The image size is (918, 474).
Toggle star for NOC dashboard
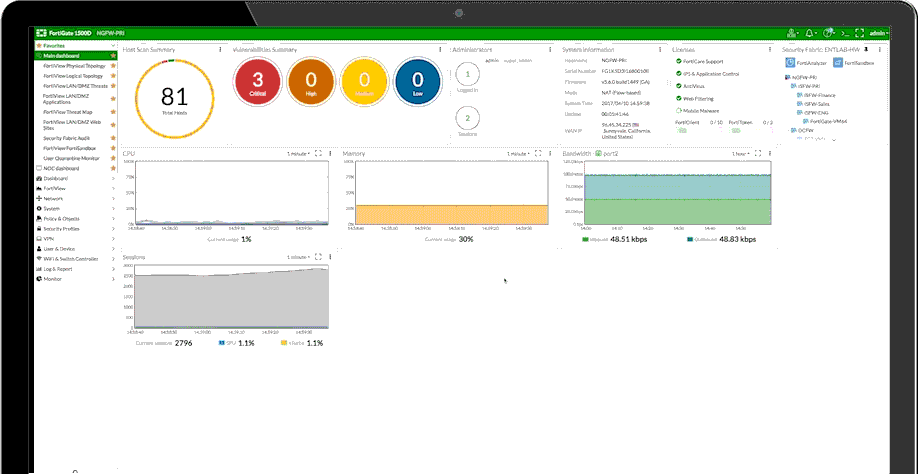pyautogui.click(x=113, y=169)
